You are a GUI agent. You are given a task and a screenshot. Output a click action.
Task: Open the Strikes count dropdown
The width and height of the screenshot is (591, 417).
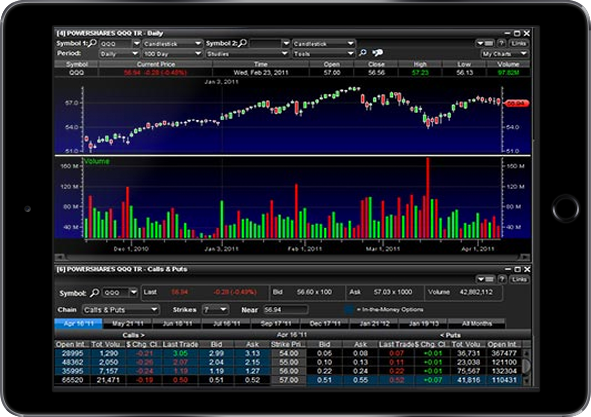pos(215,310)
